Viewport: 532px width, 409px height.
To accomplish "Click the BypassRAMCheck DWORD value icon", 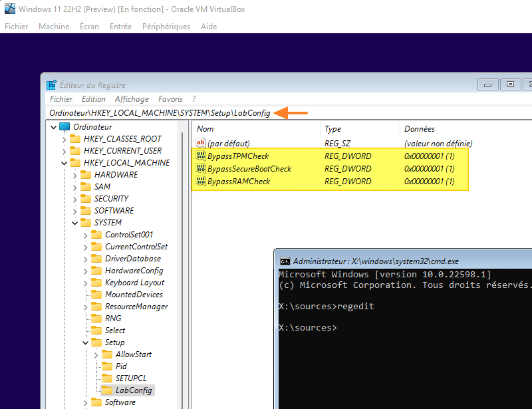I will click(201, 182).
